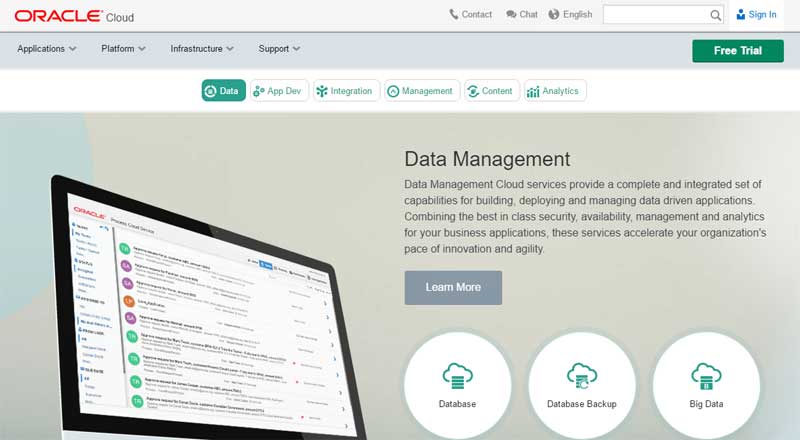800x440 pixels.
Task: Open the Platform navigation menu
Action: click(x=123, y=48)
